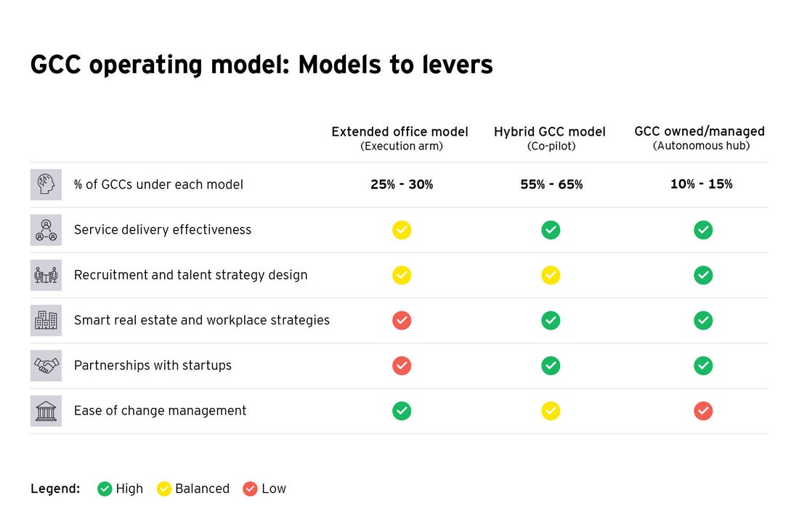Click the 55% - 65% value
799x532 pixels.
pos(551,184)
